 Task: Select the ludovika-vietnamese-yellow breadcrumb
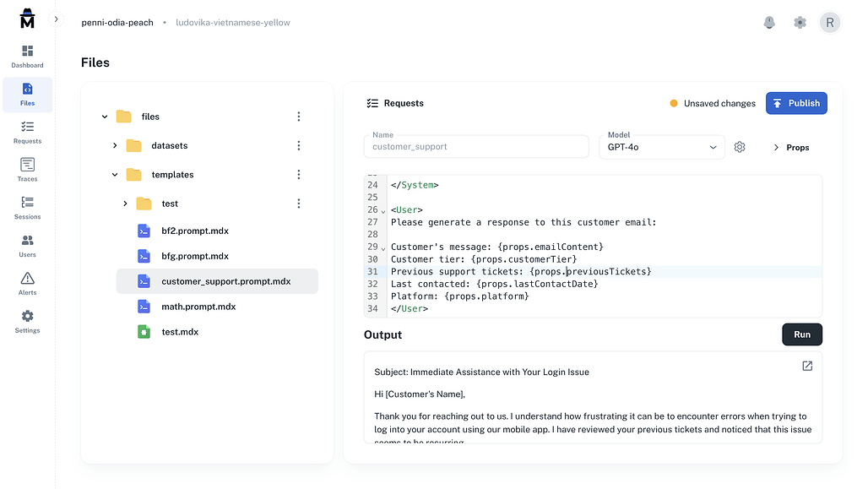(x=233, y=23)
